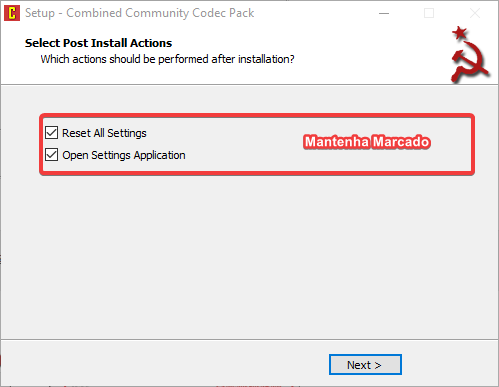
Task: Close the Setup window
Action: [475, 13]
